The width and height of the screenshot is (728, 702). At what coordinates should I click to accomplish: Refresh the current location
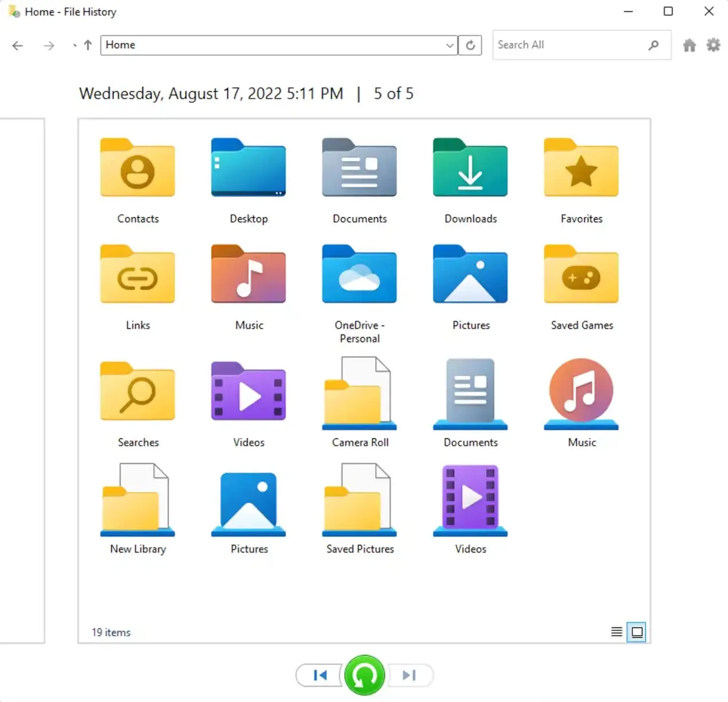point(470,45)
